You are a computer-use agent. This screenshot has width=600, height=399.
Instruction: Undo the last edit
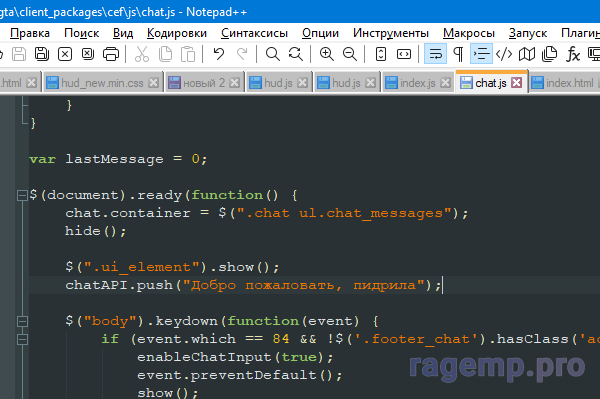click(x=218, y=54)
